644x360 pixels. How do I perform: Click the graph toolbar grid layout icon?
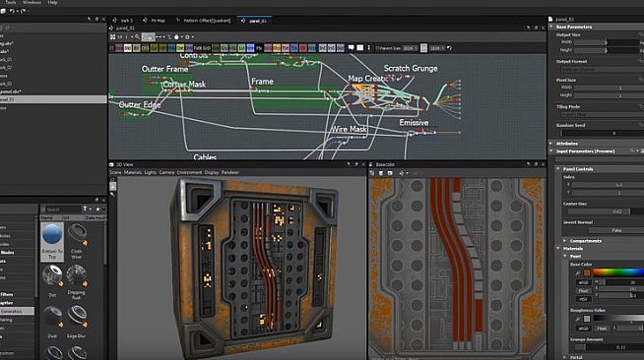112,37
